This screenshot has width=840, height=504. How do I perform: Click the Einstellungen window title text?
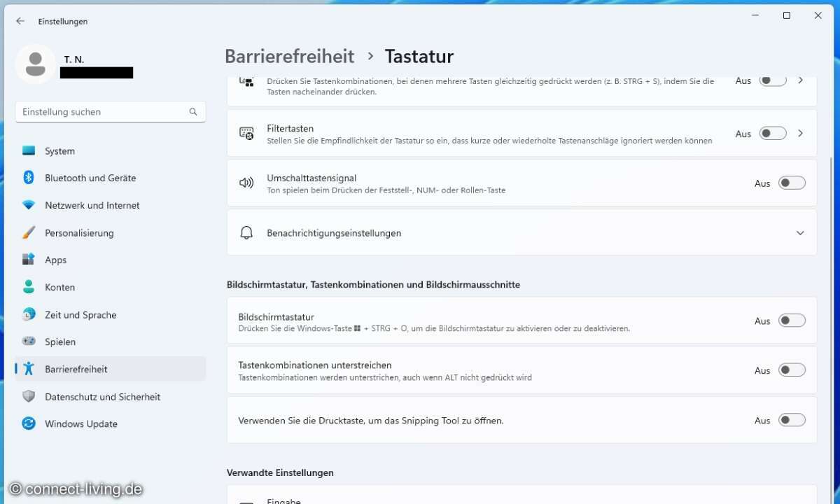[x=63, y=21]
